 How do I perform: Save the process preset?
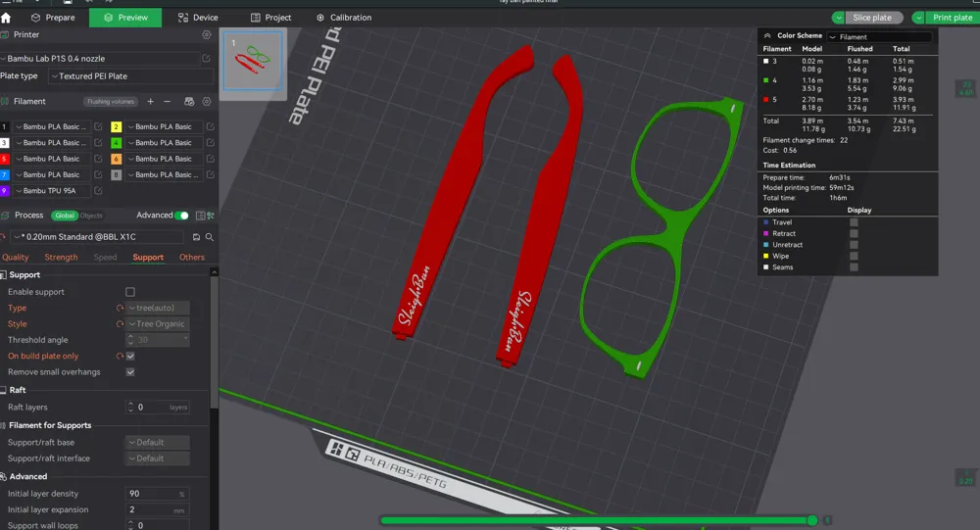click(x=196, y=237)
